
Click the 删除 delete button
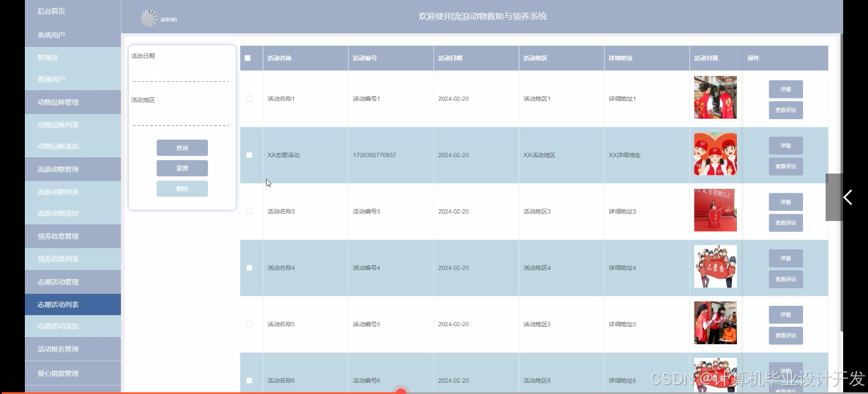182,189
